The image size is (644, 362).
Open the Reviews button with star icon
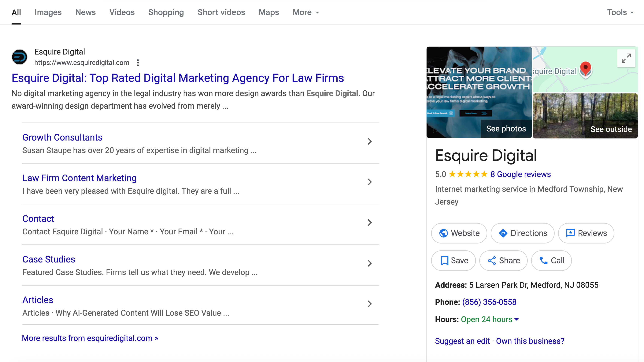point(586,233)
